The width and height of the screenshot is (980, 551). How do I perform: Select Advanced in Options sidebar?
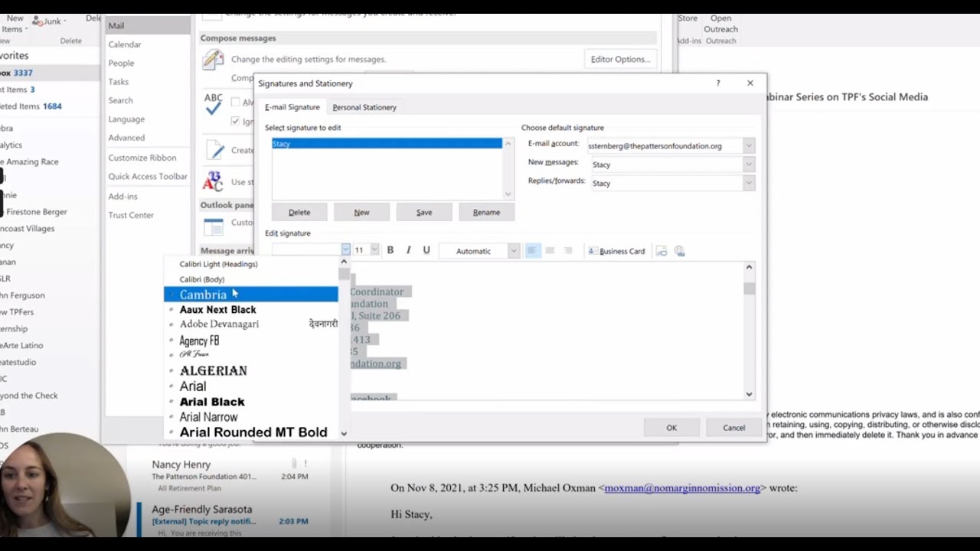coord(147,138)
